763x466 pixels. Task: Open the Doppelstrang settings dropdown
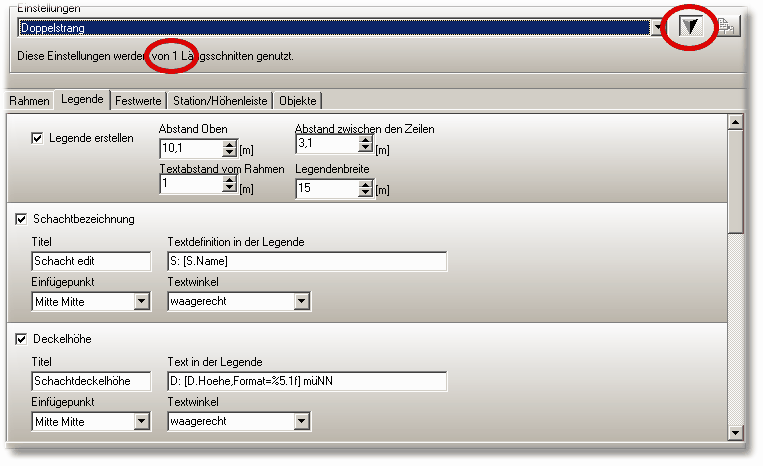tap(657, 29)
